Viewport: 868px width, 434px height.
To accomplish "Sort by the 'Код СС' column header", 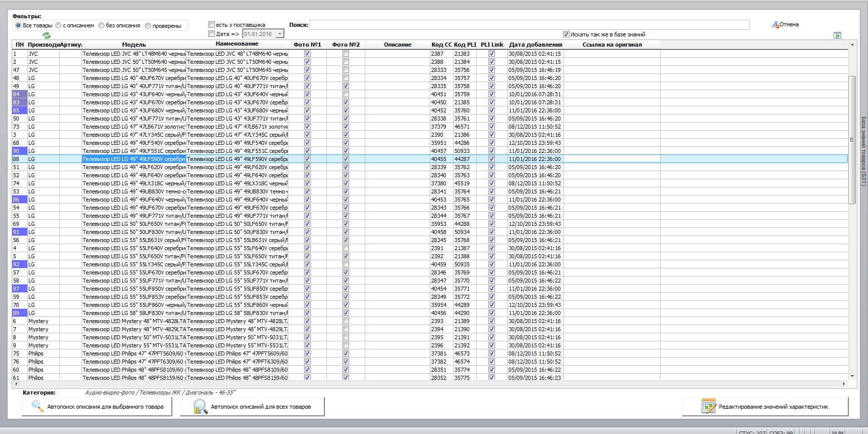I will click(x=441, y=45).
